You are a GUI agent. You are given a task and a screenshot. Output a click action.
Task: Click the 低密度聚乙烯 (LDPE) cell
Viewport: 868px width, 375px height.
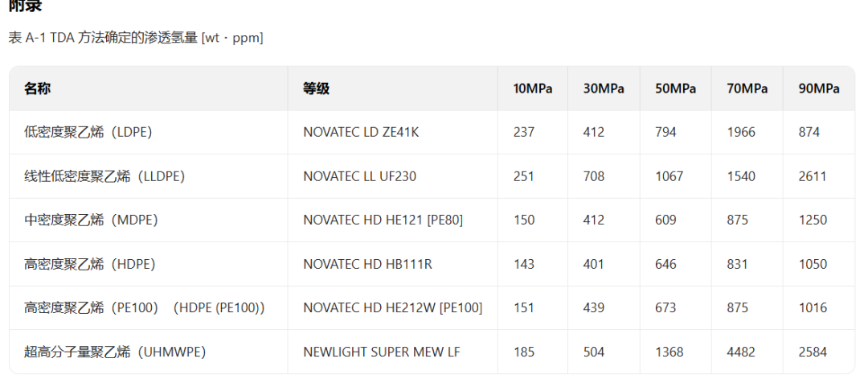tap(88, 133)
